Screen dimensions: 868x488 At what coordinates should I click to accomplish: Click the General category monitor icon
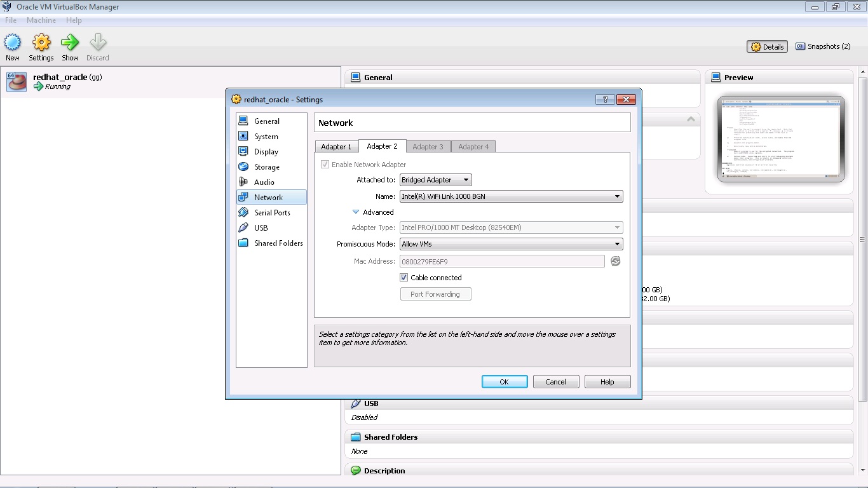(243, 121)
